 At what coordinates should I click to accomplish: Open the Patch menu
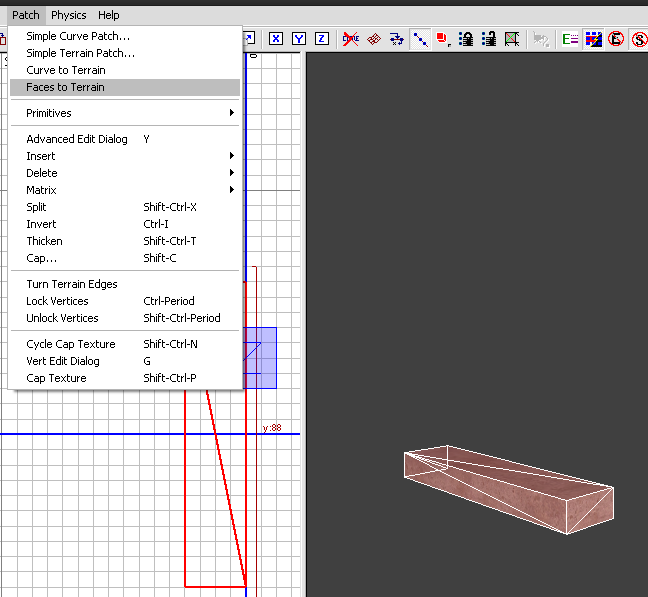(x=26, y=15)
